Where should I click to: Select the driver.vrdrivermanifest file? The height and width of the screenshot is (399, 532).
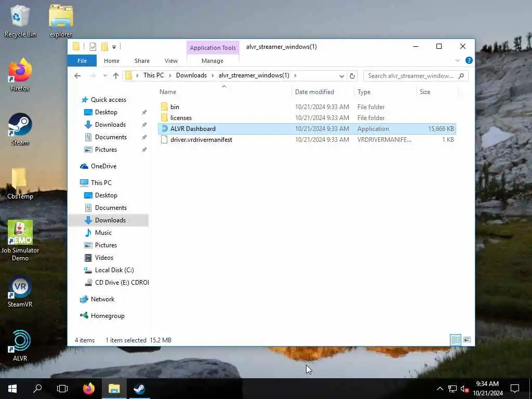click(307, 139)
